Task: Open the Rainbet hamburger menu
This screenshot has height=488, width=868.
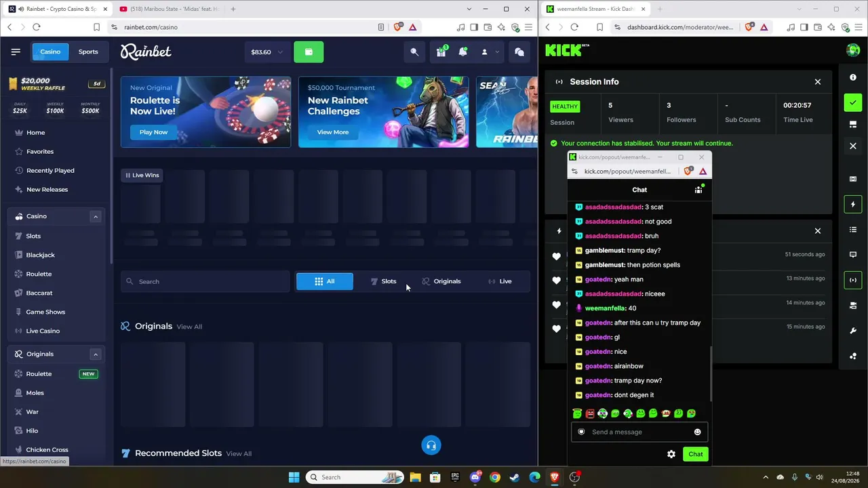Action: pos(16,52)
